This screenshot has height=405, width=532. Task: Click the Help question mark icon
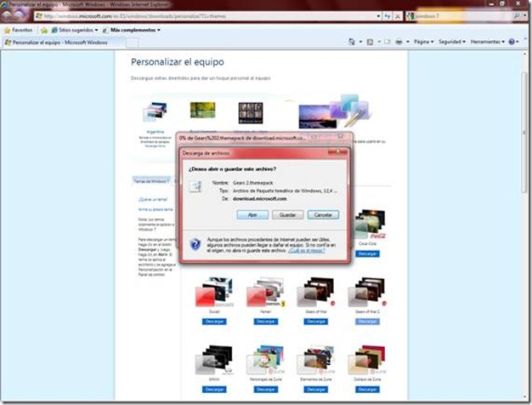point(512,42)
